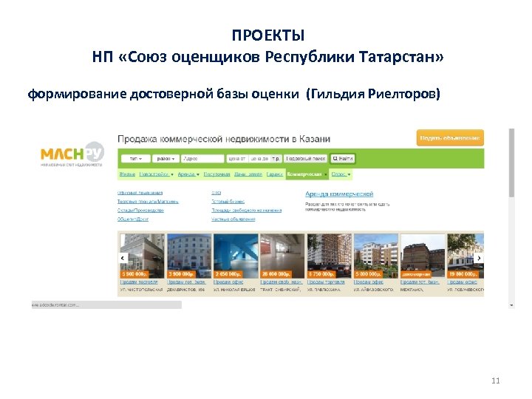Open the Общепит/Досуг link
The height and width of the screenshot is (399, 532).
pos(133,219)
